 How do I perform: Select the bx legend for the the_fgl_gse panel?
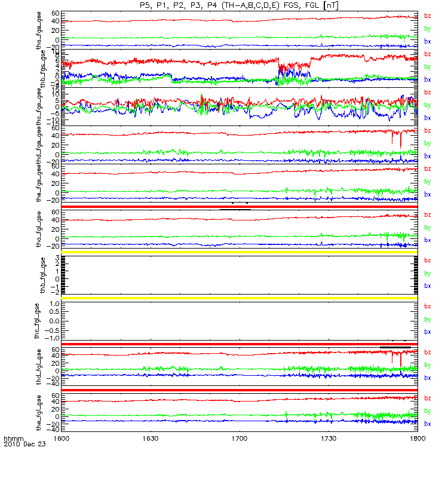(428, 424)
